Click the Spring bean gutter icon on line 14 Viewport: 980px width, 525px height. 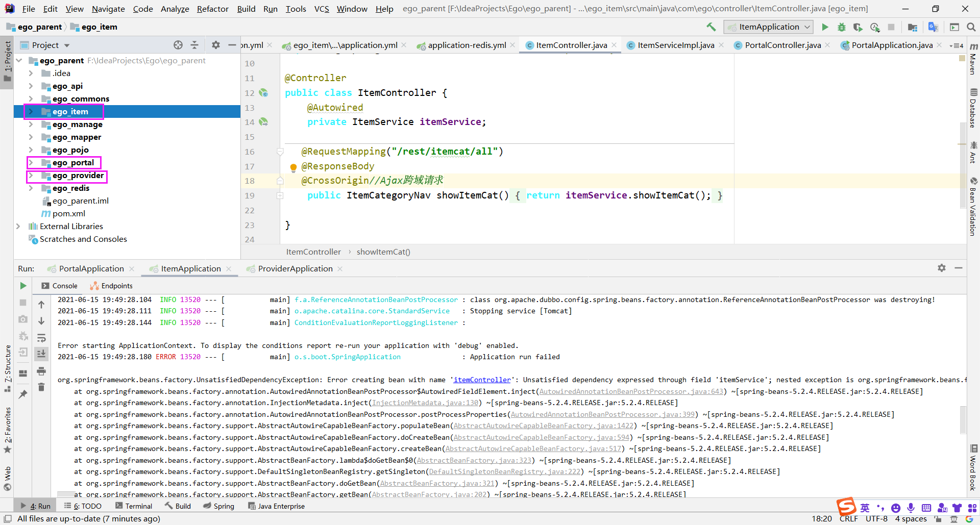(x=263, y=122)
